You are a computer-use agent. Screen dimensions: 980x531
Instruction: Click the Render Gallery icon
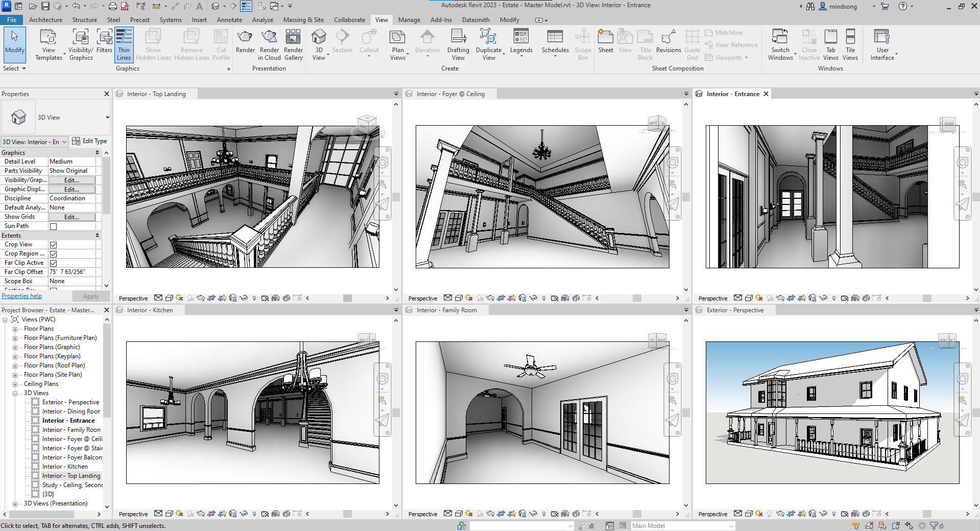293,44
